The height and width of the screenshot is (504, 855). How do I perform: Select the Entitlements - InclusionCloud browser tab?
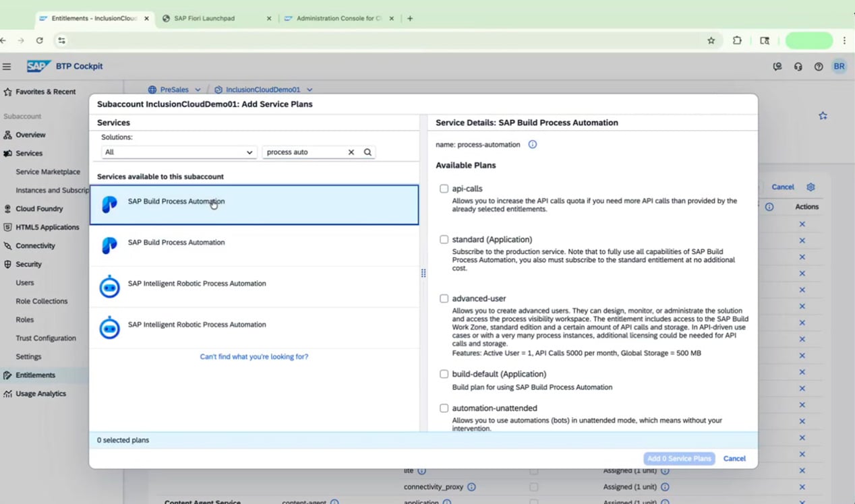pos(94,18)
